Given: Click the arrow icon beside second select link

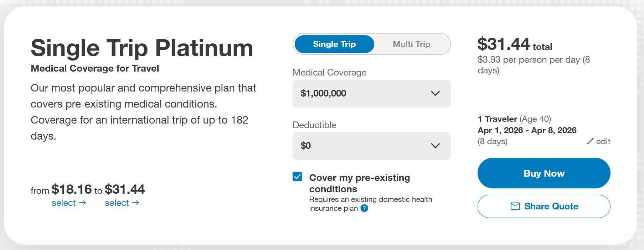Looking at the screenshot, I should tap(136, 203).
